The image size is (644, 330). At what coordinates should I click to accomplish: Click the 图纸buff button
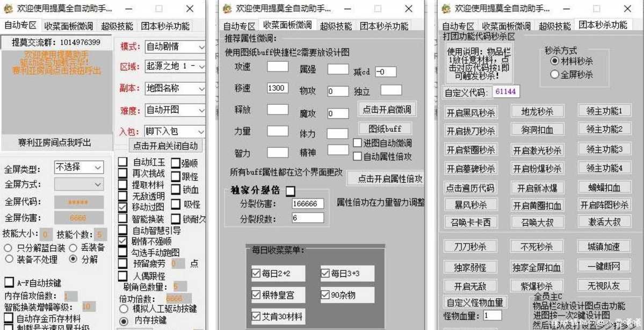point(385,128)
